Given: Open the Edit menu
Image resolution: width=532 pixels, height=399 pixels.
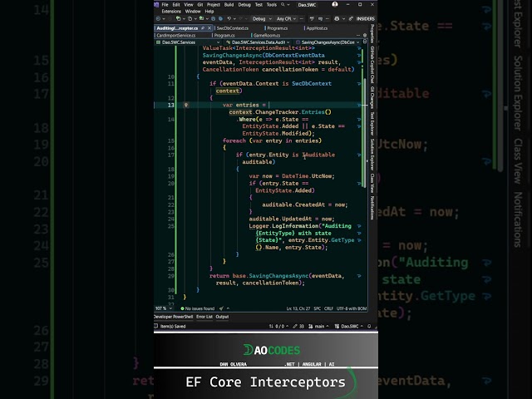Looking at the screenshot, I should click(x=176, y=5).
